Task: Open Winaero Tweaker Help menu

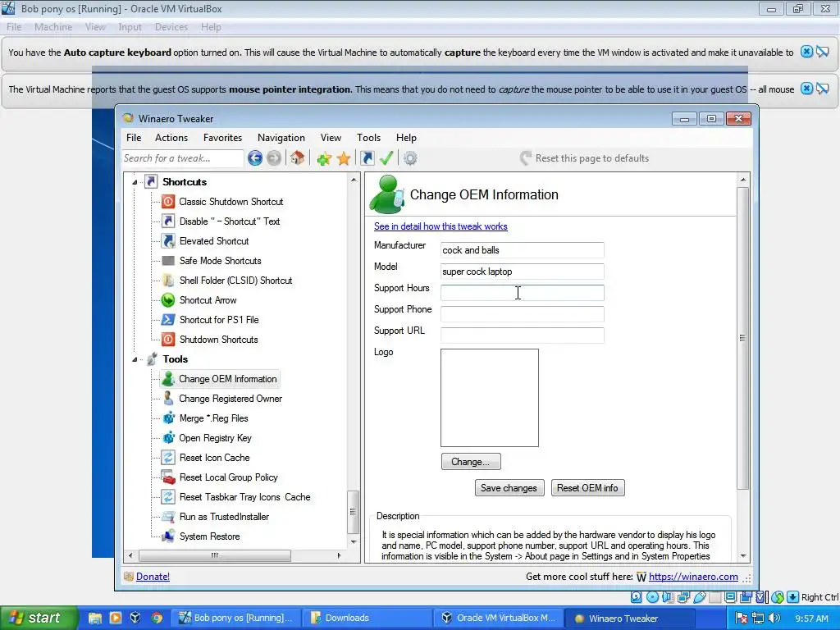Action: 406,138
